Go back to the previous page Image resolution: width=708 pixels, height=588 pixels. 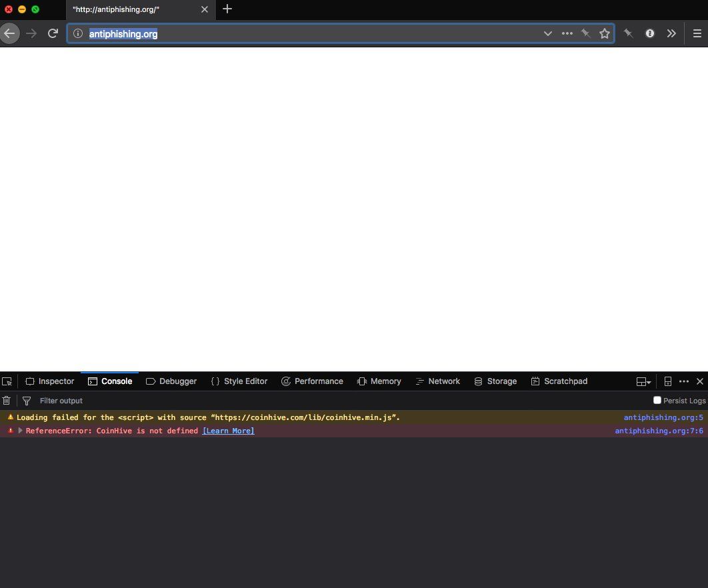tap(9, 33)
